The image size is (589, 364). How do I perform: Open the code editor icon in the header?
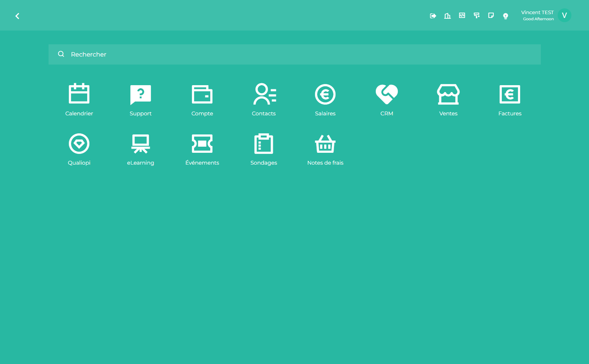462,16
